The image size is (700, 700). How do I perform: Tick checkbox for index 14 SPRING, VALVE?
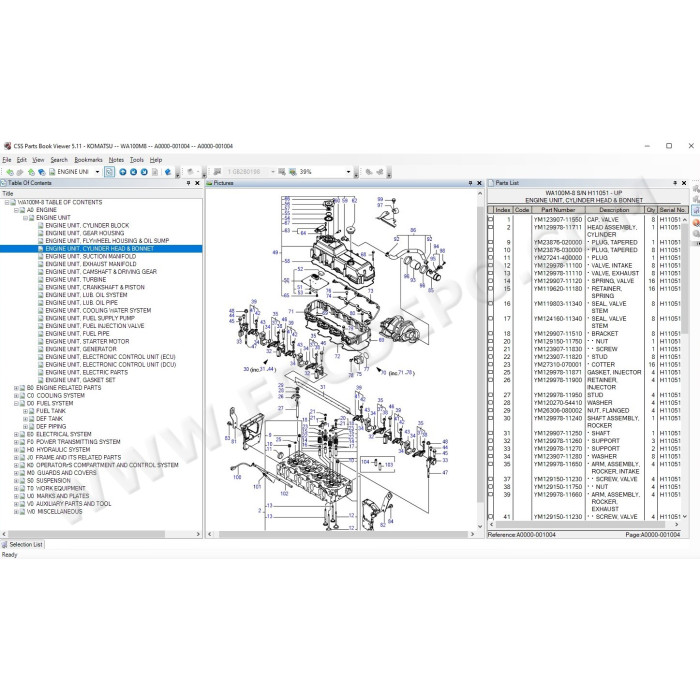point(491,281)
